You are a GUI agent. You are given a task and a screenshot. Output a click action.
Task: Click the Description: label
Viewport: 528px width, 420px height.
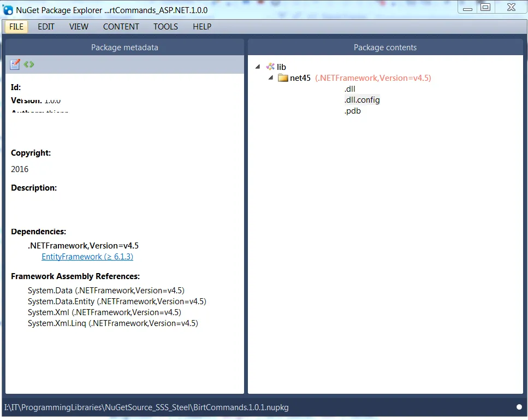[x=34, y=187]
